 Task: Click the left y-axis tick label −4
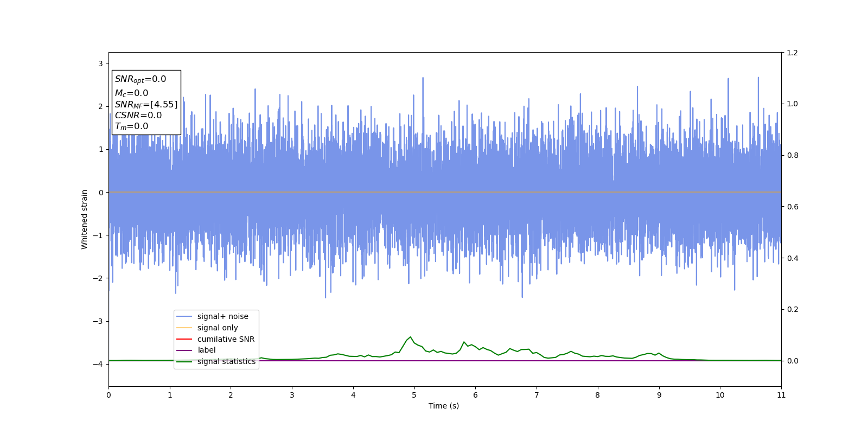[98, 364]
